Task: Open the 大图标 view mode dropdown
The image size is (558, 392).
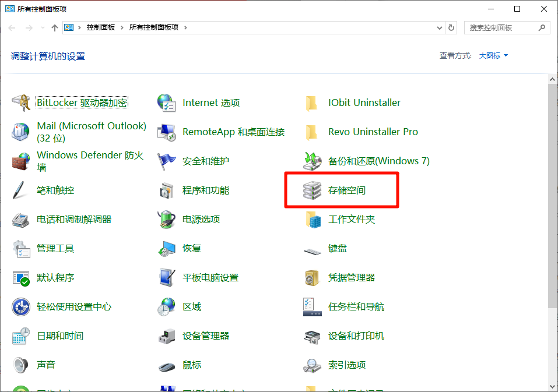Action: point(493,56)
